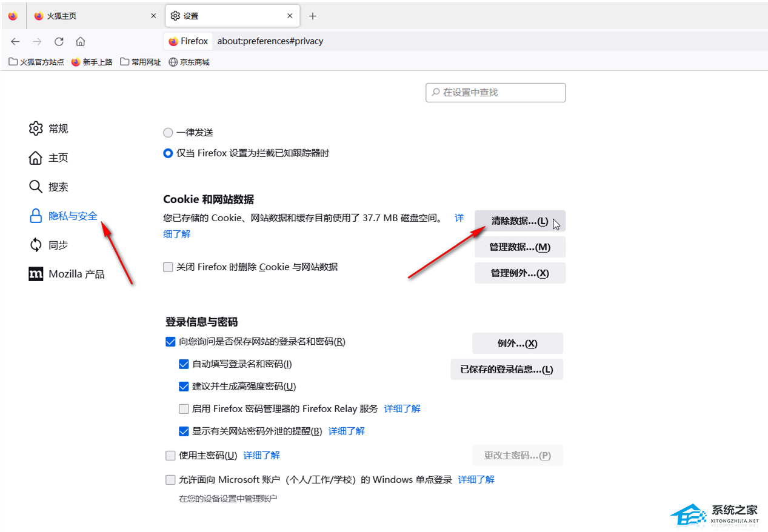This screenshot has width=768, height=532.
Task: Click 例外 button for logins
Action: pos(518,344)
